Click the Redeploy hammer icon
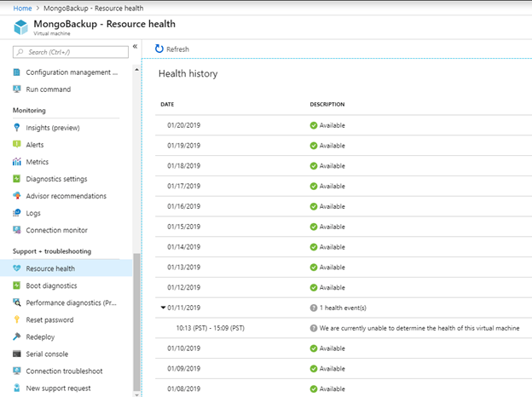The image size is (532, 397). (17, 337)
